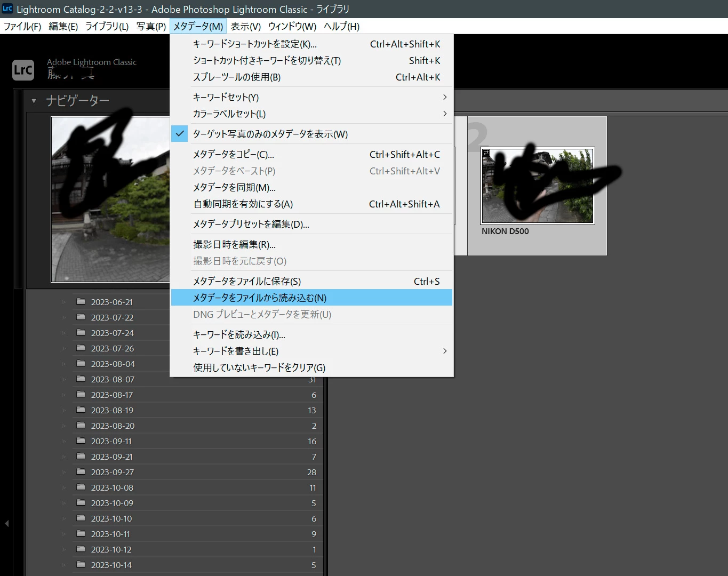Open the 表示(V) menu
The height and width of the screenshot is (576, 728).
click(x=246, y=26)
